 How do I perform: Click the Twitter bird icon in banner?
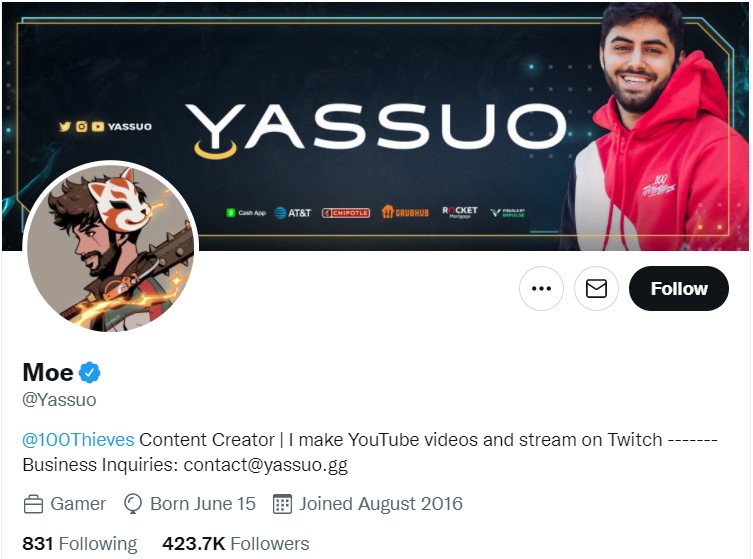[x=65, y=126]
